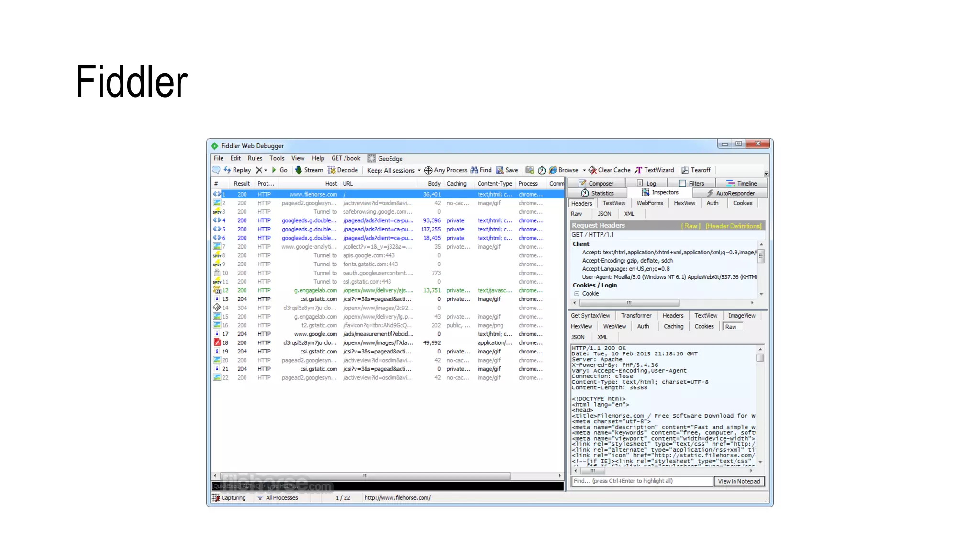
Task: Click the timer stopwatch toolbar icon
Action: 542,170
